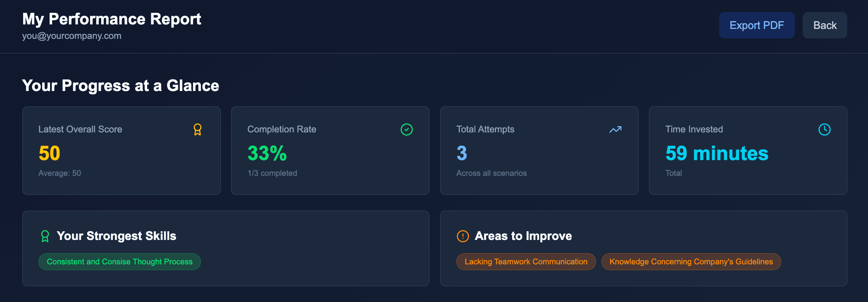
Task: Click the Time Invested label
Action: coord(694,129)
